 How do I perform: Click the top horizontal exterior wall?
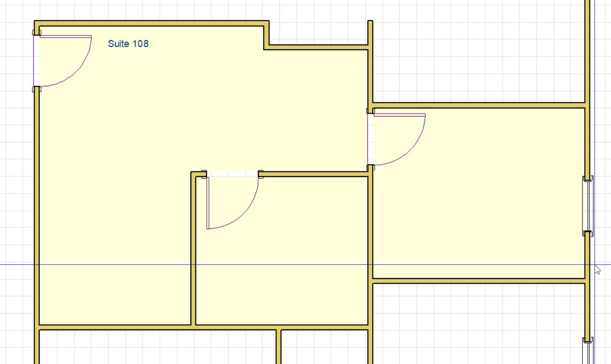click(x=151, y=22)
